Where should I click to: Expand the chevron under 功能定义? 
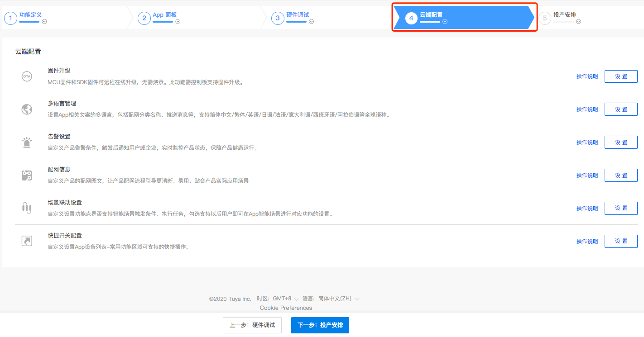(x=44, y=21)
